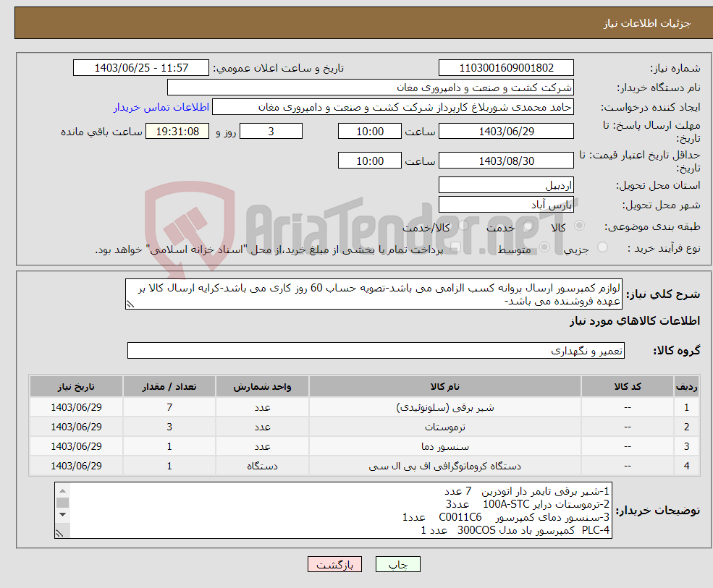
Task: Click the general description text area
Action: click(x=374, y=294)
